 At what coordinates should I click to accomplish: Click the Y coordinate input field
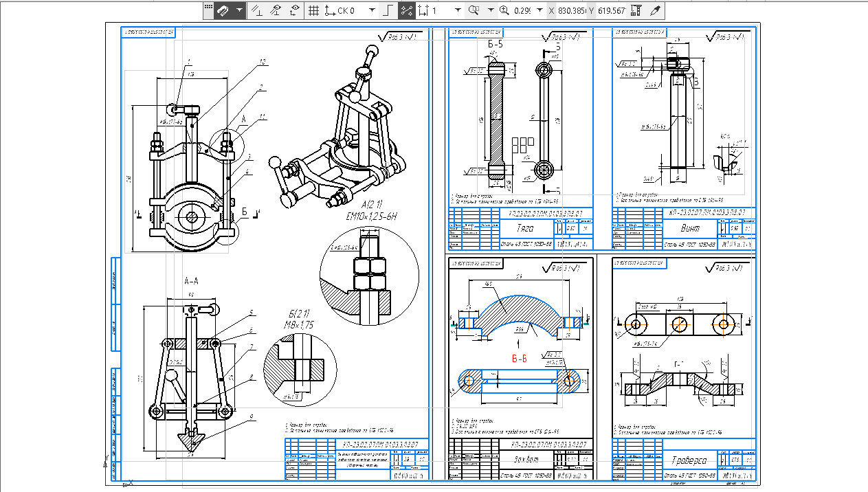coord(612,10)
